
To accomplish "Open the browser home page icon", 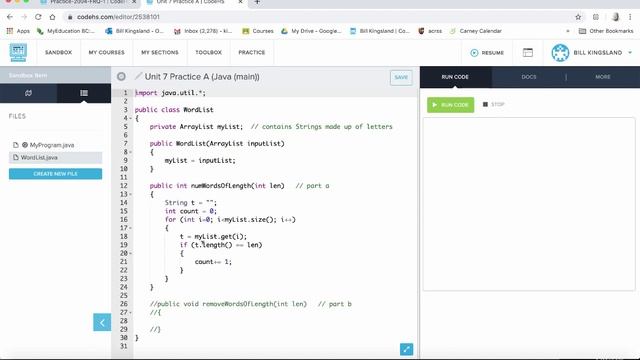I will (x=52, y=17).
